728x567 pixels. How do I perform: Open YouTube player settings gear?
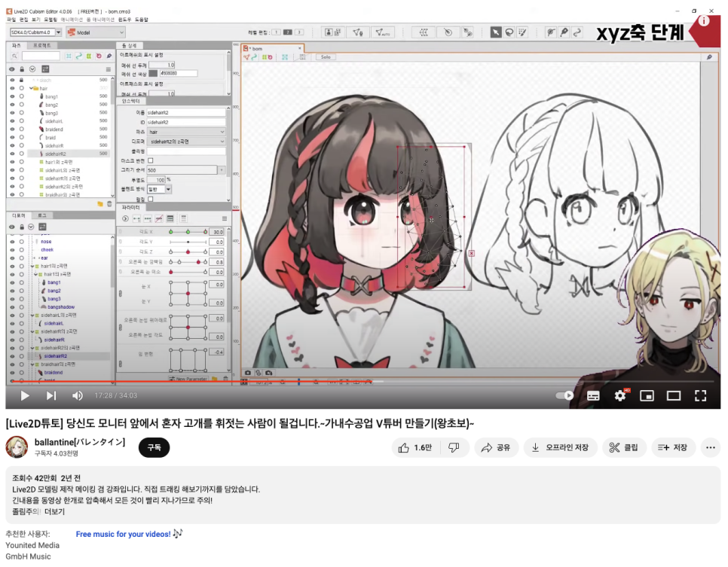tap(619, 395)
